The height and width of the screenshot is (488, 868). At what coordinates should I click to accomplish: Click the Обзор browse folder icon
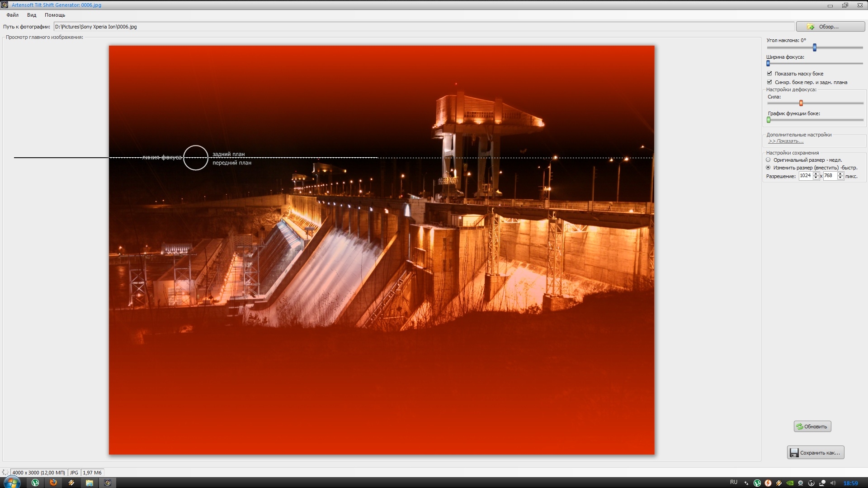pyautogui.click(x=811, y=27)
